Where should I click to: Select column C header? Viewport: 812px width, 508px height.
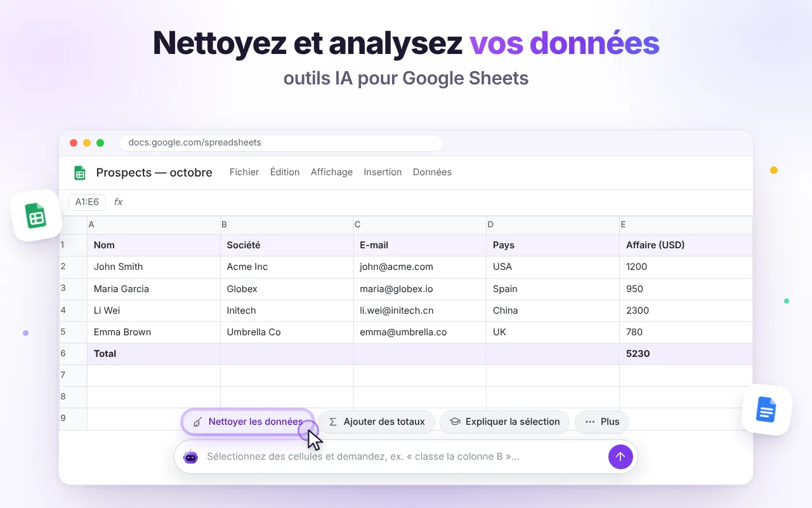(x=420, y=225)
